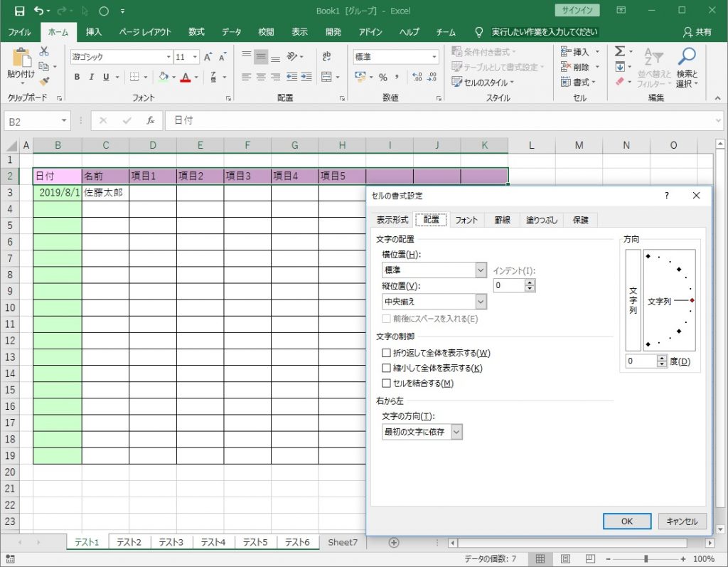
Task: Toggle Italic formatting
Action: click(92, 77)
